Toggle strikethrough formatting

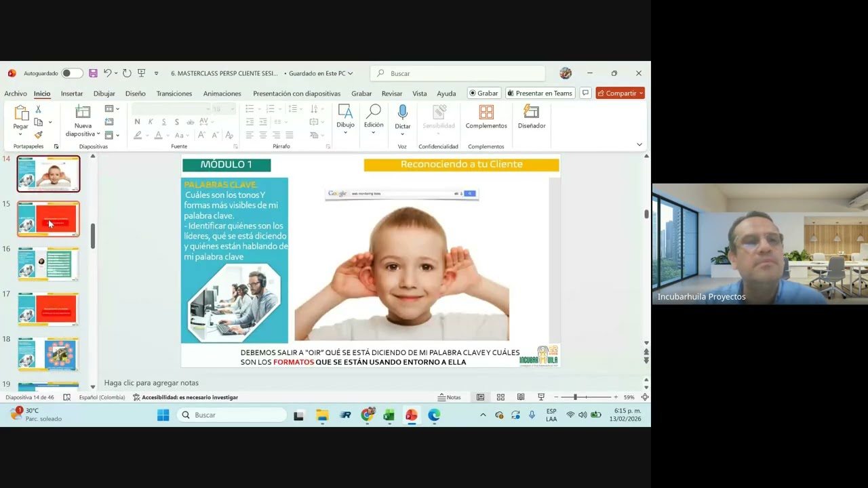coord(190,122)
